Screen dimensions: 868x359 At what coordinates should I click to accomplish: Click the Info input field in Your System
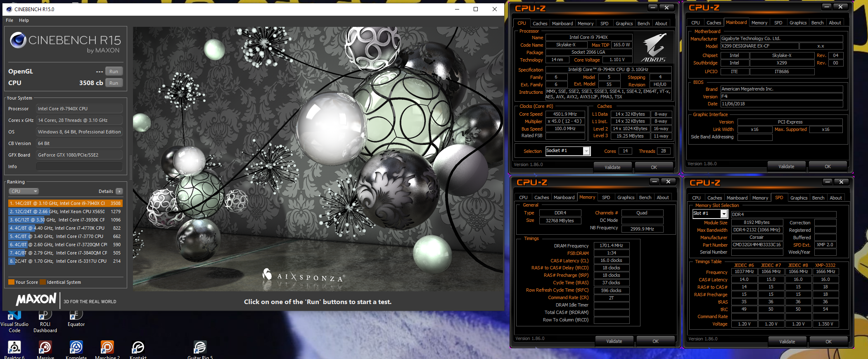(79, 166)
